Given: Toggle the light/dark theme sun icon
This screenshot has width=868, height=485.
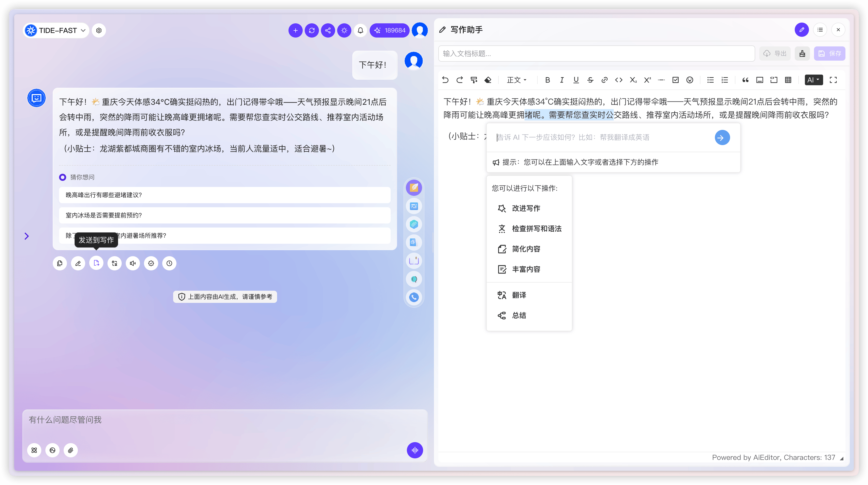Looking at the screenshot, I should click(344, 30).
